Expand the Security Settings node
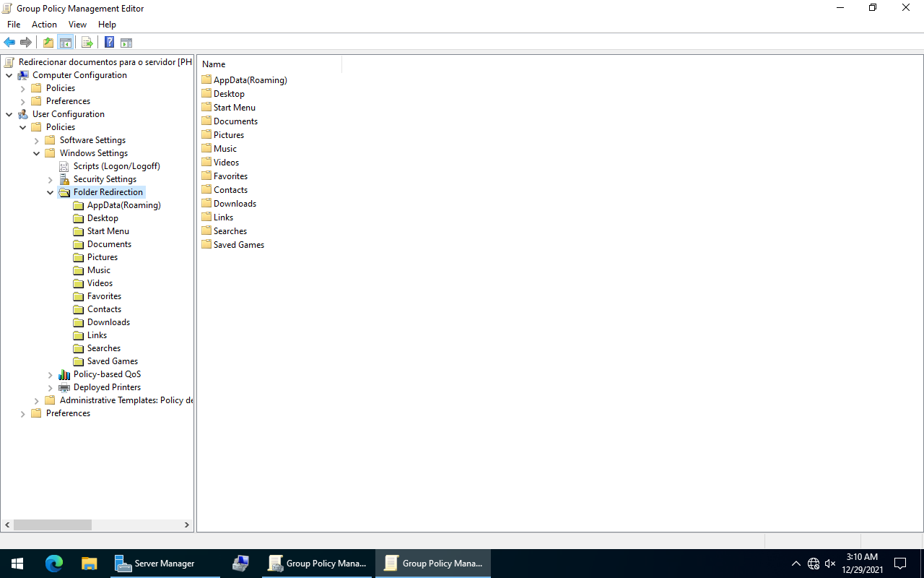The width and height of the screenshot is (924, 578). point(51,178)
